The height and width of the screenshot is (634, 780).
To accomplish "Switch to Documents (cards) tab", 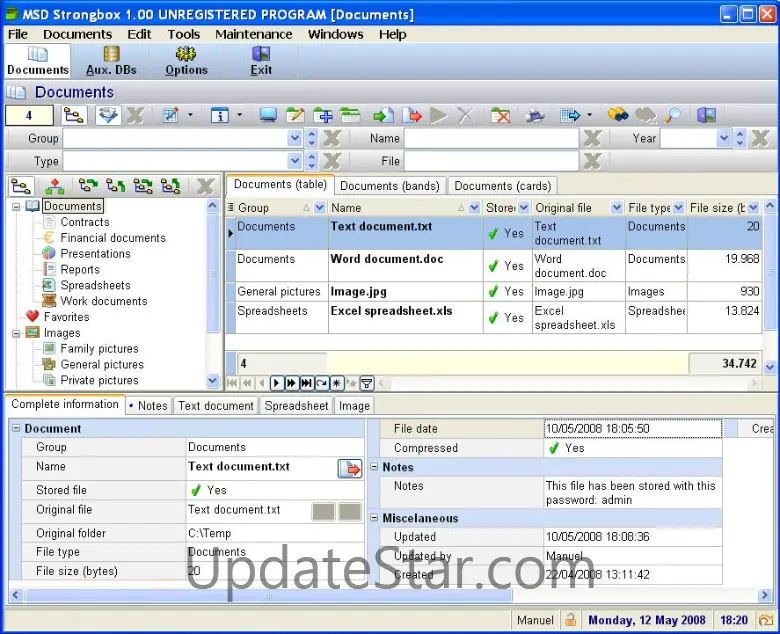I will coord(502,186).
